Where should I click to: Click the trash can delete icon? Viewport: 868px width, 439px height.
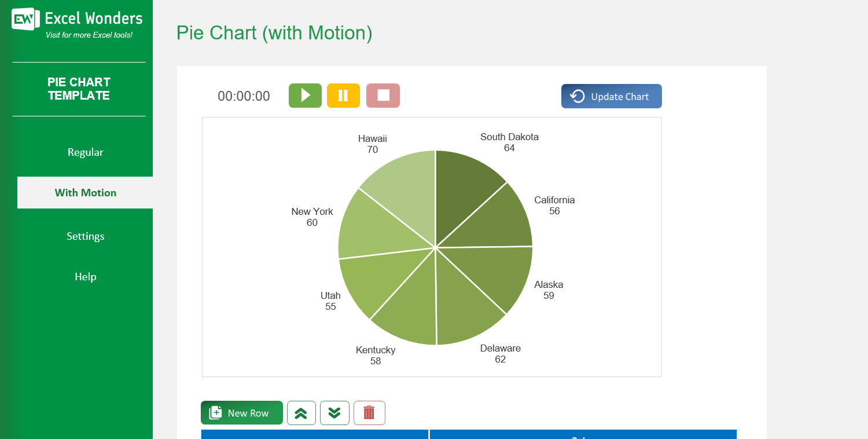(x=369, y=412)
